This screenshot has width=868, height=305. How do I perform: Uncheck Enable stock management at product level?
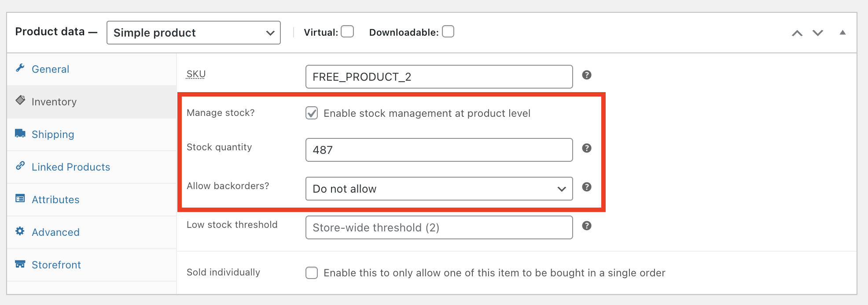click(x=312, y=113)
